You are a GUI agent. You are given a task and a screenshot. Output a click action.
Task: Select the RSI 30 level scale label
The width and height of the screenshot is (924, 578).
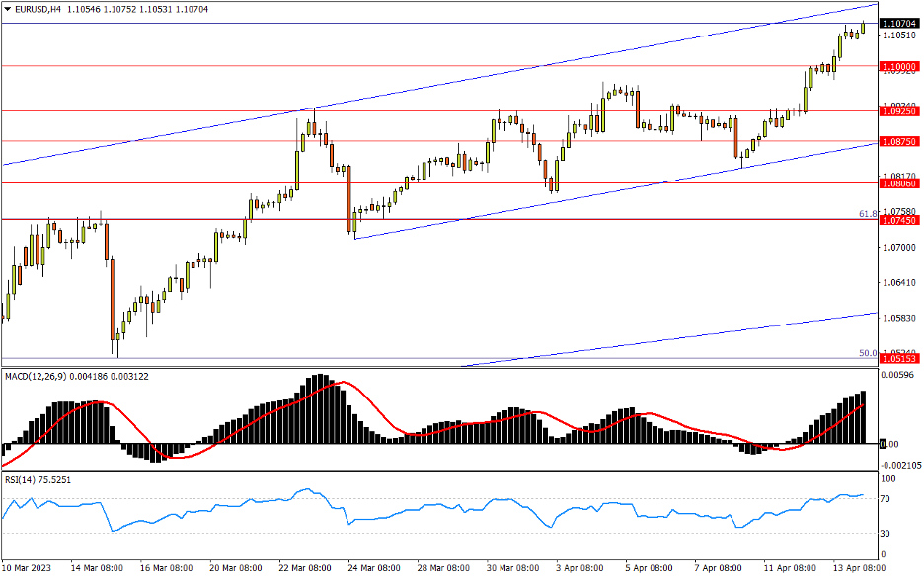point(886,534)
